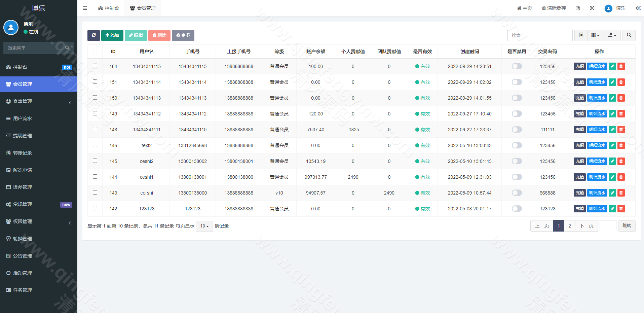Screen dimensions: 644x313
Task: Open settings gear in top-right corner
Action: (x=638, y=8)
